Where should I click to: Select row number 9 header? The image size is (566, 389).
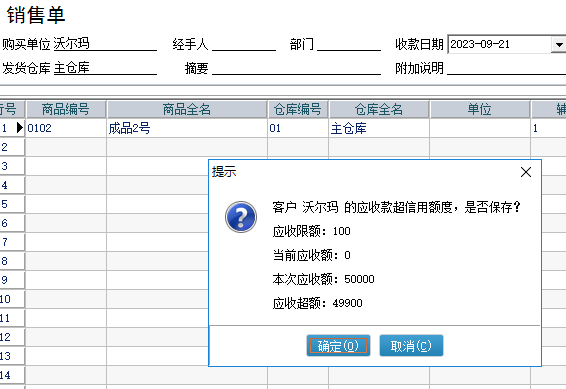point(12,280)
